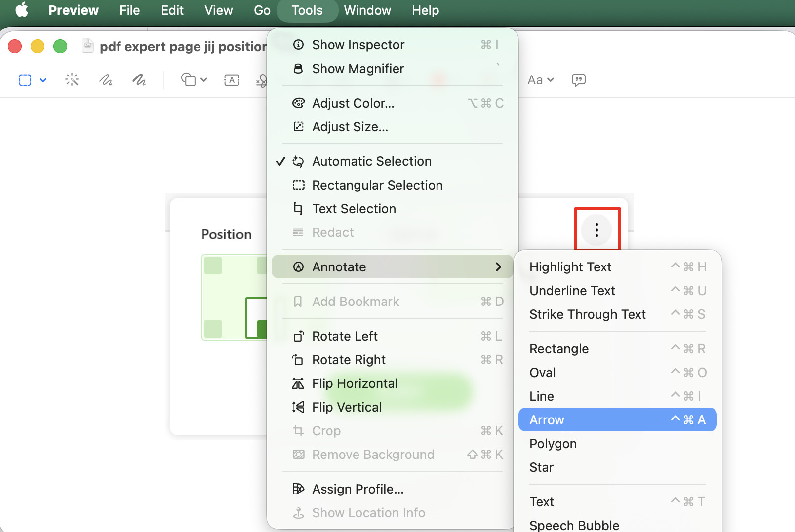Select Polygon annotation
The width and height of the screenshot is (795, 532).
tap(618, 444)
